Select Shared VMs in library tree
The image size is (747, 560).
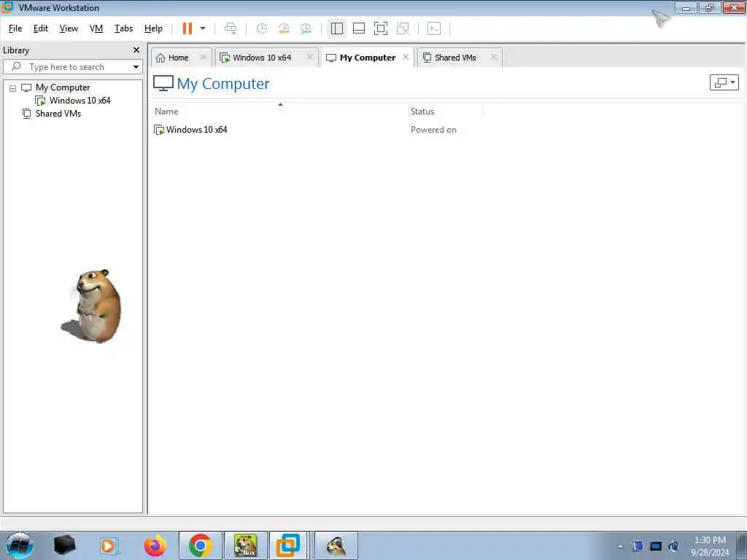click(x=58, y=113)
